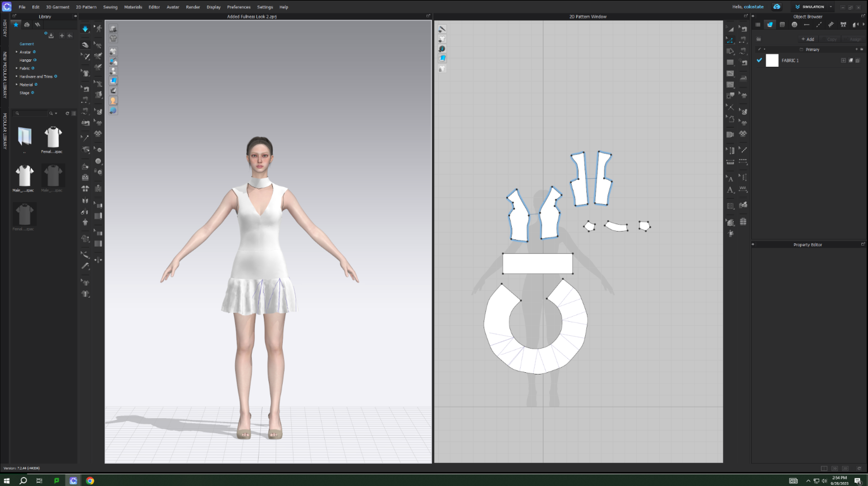Refresh the Library file list
The width and height of the screenshot is (868, 486).
[67, 113]
